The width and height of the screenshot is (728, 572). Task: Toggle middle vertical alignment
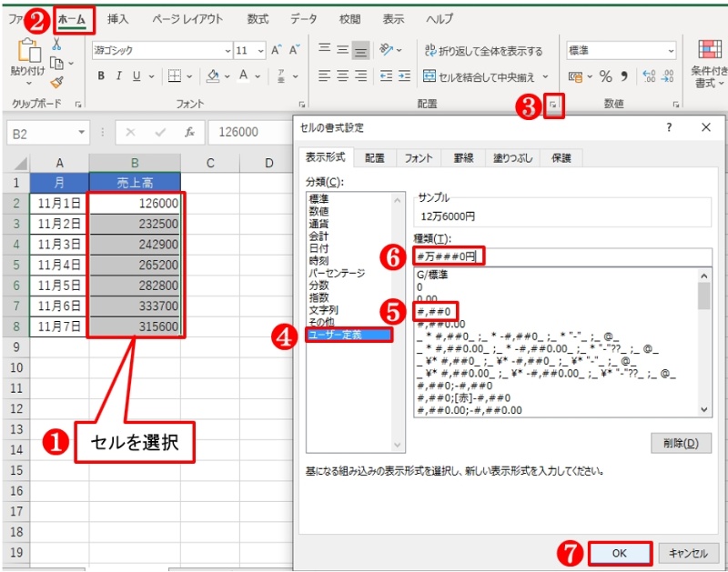pyautogui.click(x=342, y=51)
